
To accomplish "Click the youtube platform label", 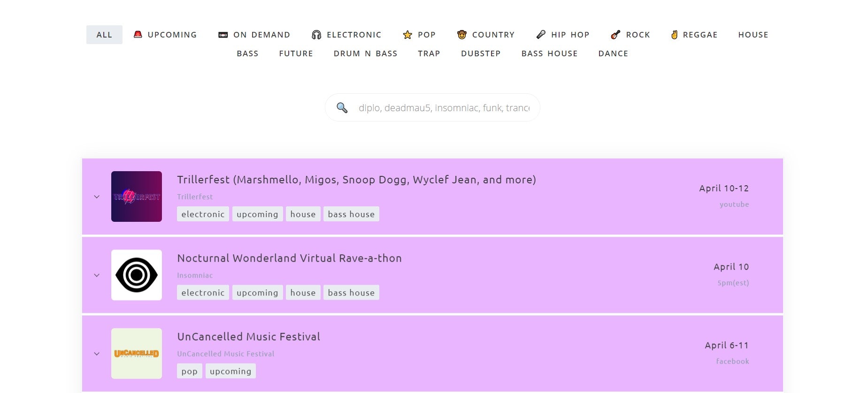I will tap(734, 204).
